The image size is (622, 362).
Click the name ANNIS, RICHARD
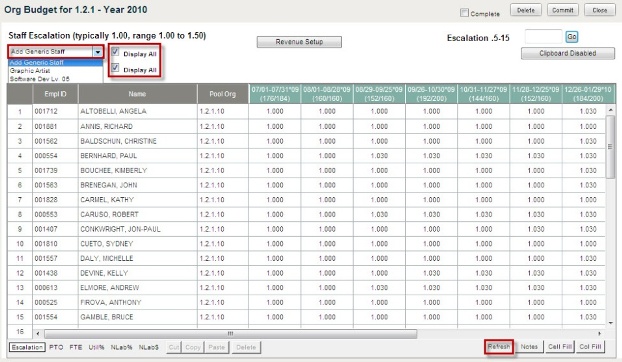pos(106,126)
